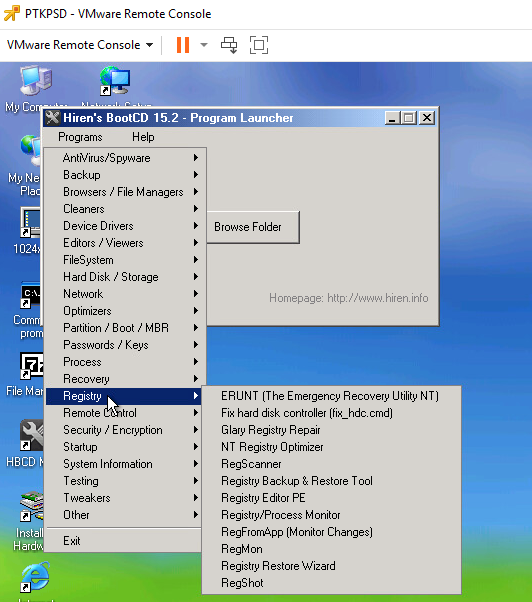This screenshot has height=602, width=532.
Task: Expand the Backup submenu
Action: [126, 175]
